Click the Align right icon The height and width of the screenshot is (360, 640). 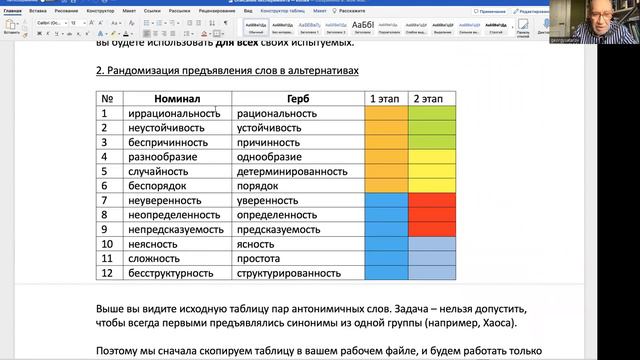point(164,33)
